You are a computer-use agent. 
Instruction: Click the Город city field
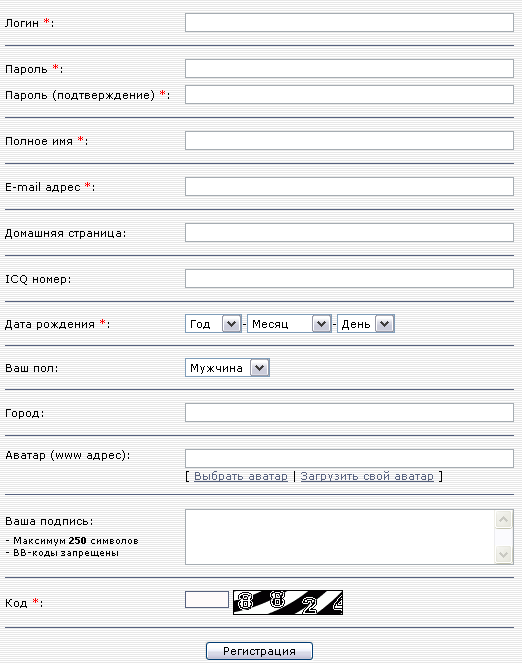(x=350, y=413)
